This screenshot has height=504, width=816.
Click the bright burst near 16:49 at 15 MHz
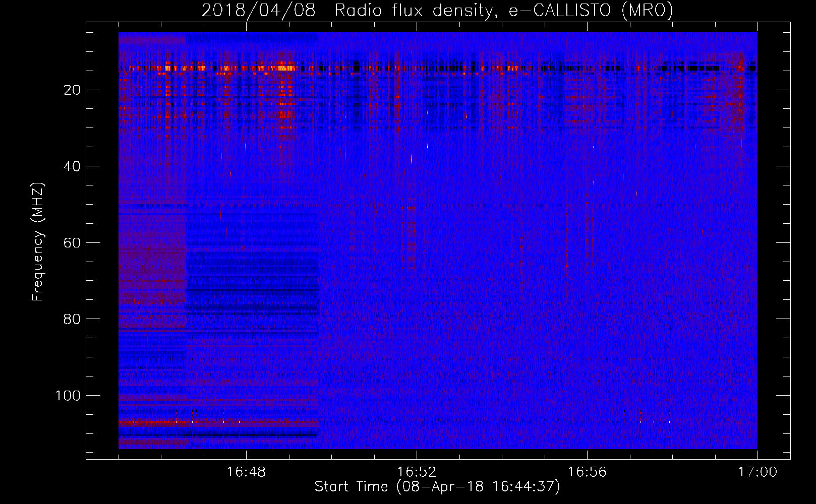pos(283,68)
